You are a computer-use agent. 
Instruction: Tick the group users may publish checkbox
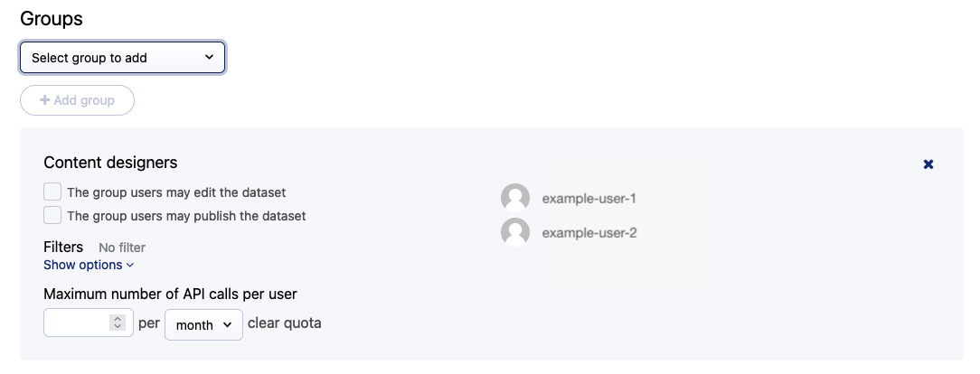[52, 215]
